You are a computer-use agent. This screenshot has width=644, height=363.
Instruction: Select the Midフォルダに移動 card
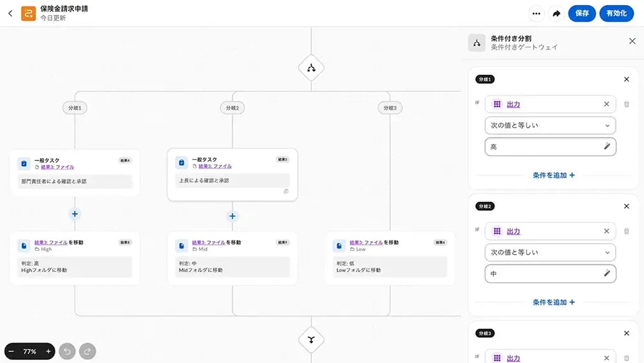232,259
